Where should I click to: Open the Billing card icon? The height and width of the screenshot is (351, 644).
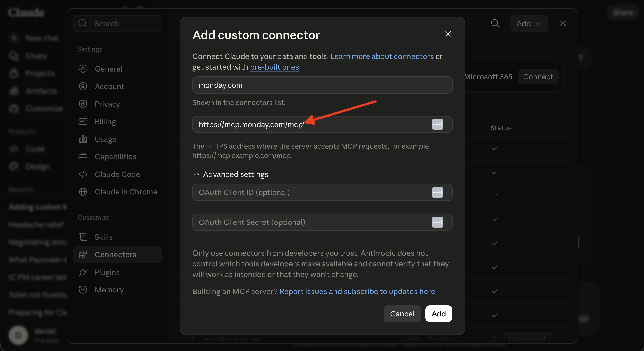coord(83,122)
